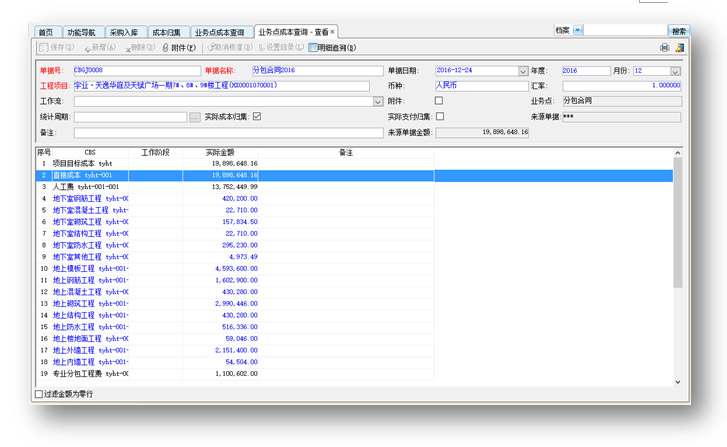Click the 统计周期 ellipsis browse button
Viewport: 727px width, 447px height.
click(195, 117)
